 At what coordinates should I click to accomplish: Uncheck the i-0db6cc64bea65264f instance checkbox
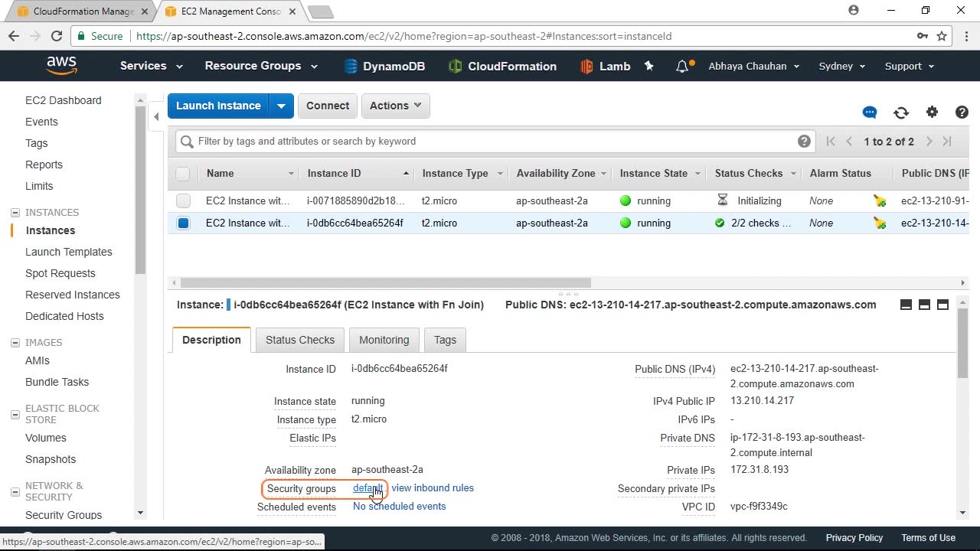click(182, 223)
